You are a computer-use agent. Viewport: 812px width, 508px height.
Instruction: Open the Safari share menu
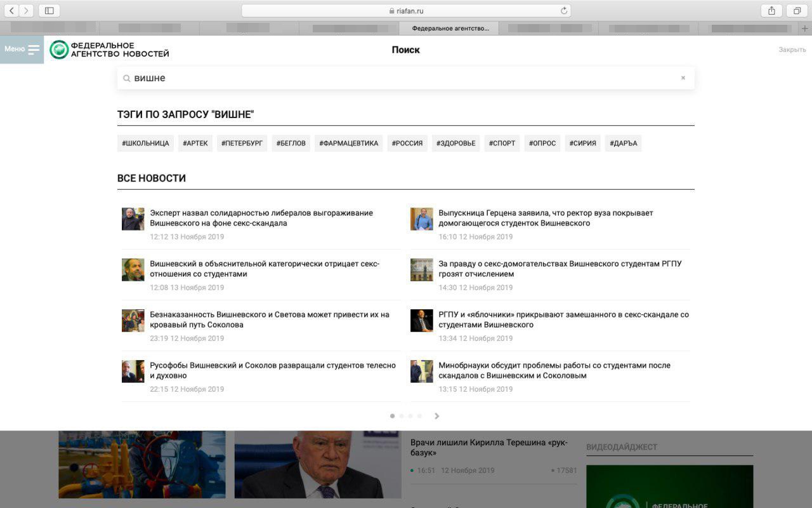771,11
